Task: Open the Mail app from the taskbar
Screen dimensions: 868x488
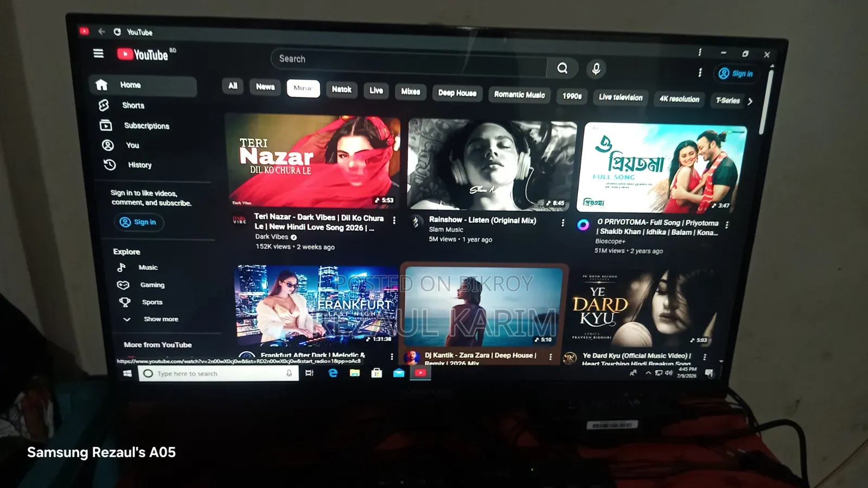Action: coord(399,373)
